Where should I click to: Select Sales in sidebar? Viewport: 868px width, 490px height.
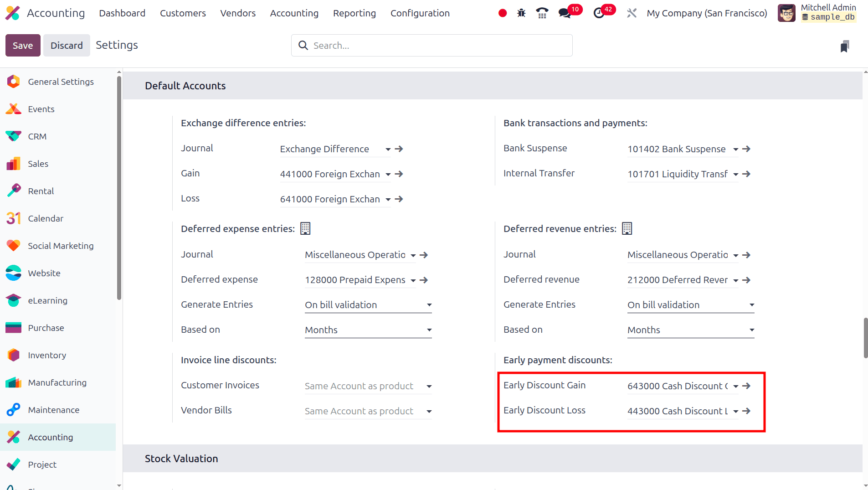tap(58, 164)
